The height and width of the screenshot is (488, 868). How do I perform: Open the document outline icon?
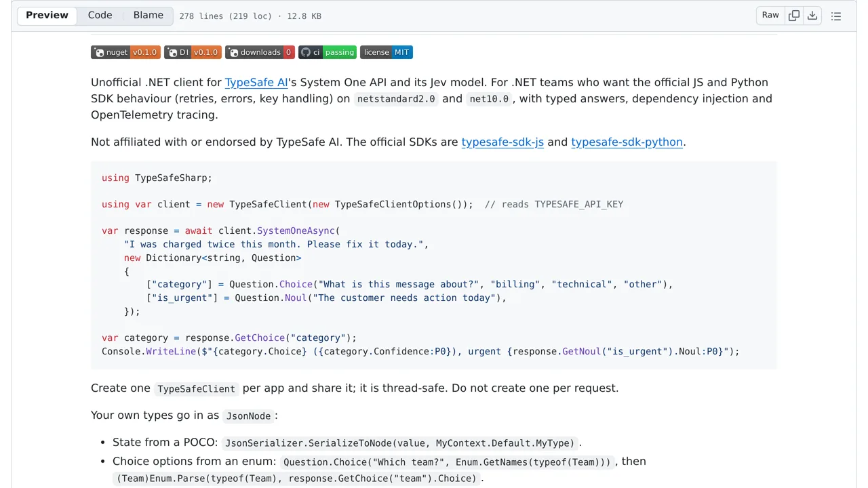836,16
